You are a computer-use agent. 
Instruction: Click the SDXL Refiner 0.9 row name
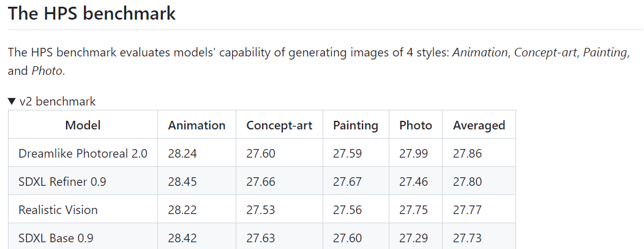[62, 182]
